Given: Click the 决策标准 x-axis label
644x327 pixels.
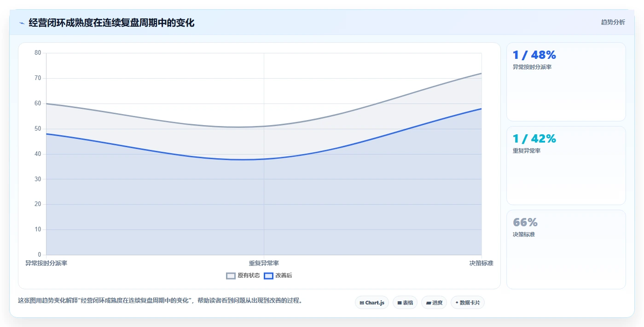Looking at the screenshot, I should (x=482, y=263).
